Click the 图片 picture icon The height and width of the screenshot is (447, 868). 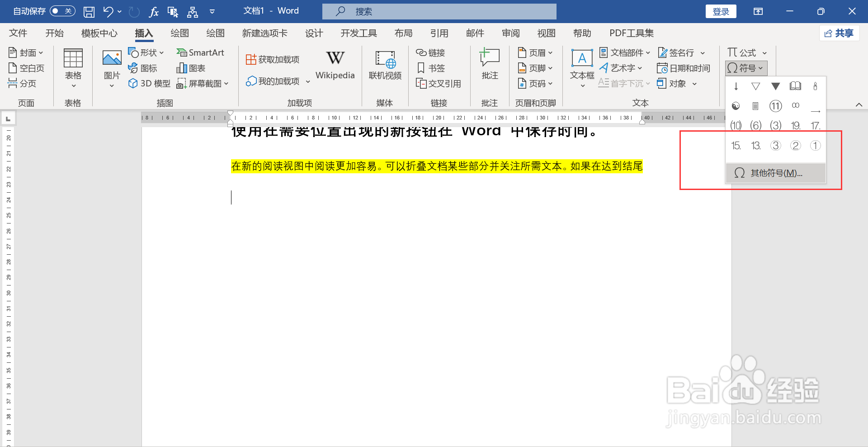112,58
